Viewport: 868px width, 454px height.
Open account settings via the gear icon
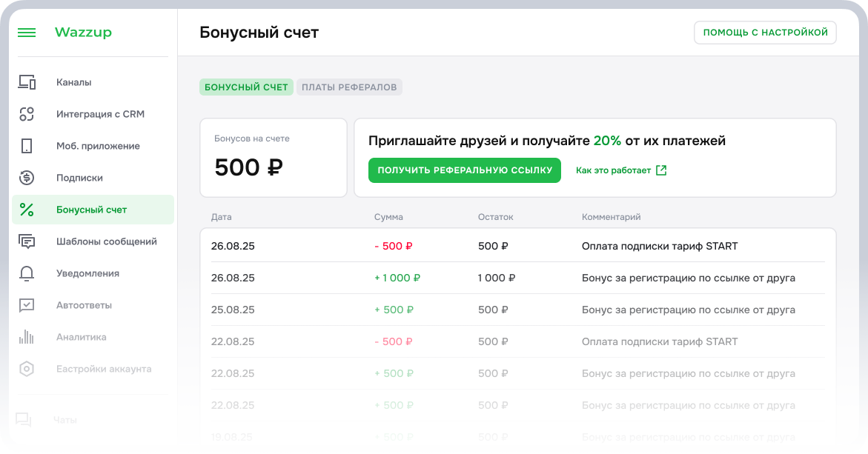26,368
